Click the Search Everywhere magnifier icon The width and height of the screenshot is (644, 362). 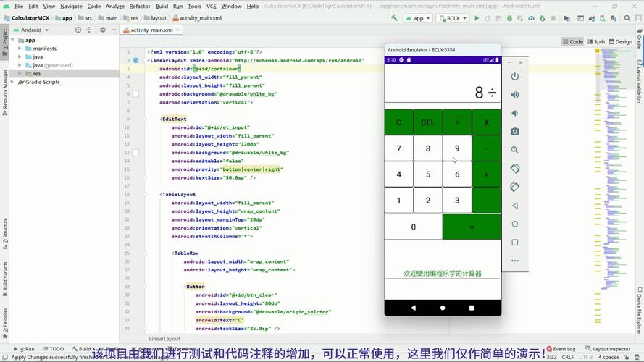[627, 18]
